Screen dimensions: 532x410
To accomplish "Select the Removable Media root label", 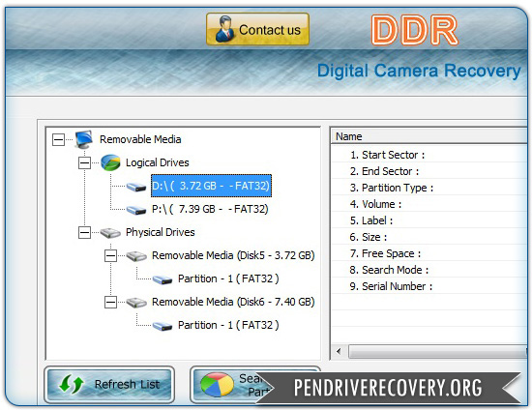I will coord(140,139).
